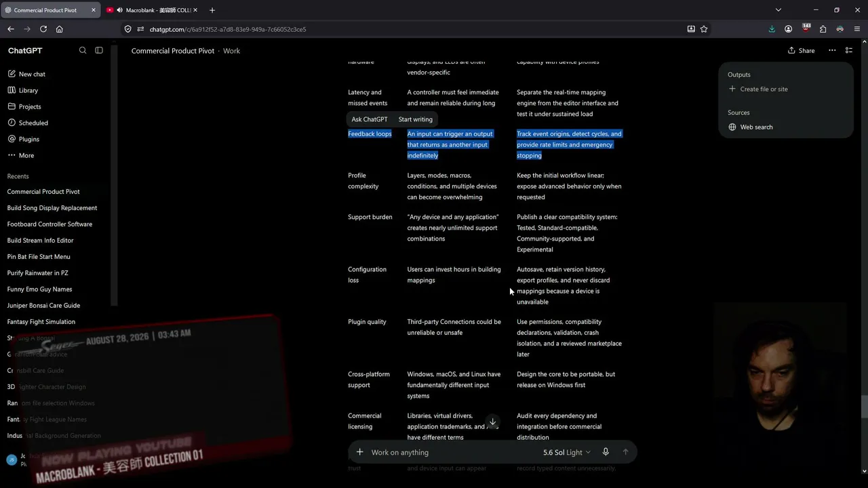Open Build Stream Info Editor chat
This screenshot has width=868, height=488.
(41, 241)
